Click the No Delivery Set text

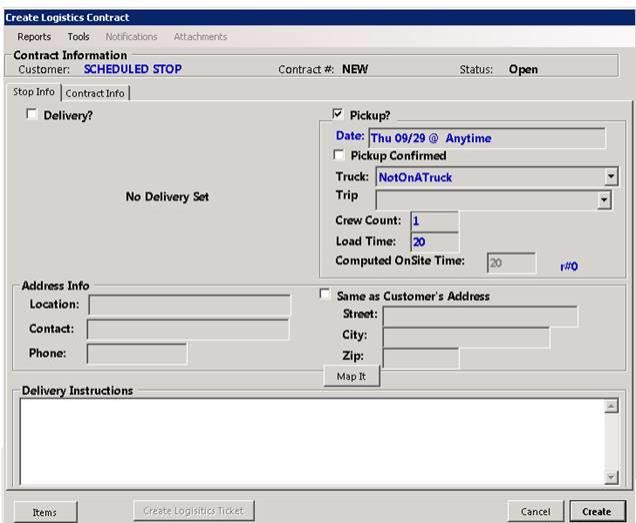point(167,197)
